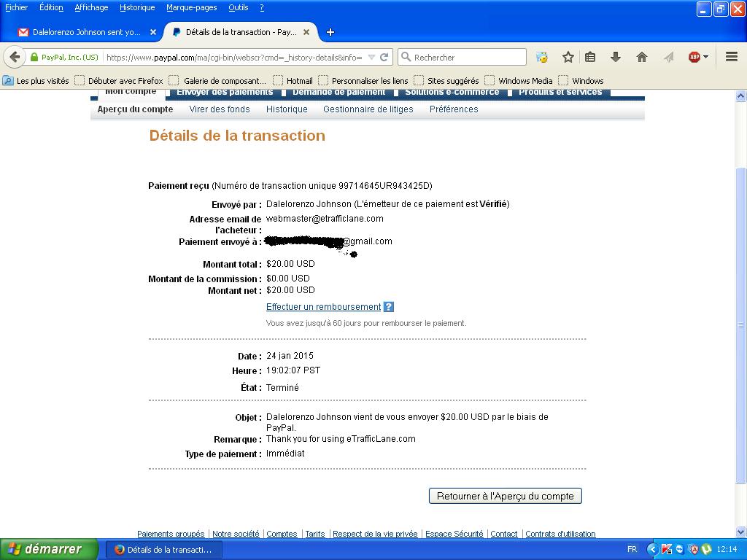Click the greyed paper plane toolbar icon
The width and height of the screenshot is (747, 560).
click(x=668, y=57)
